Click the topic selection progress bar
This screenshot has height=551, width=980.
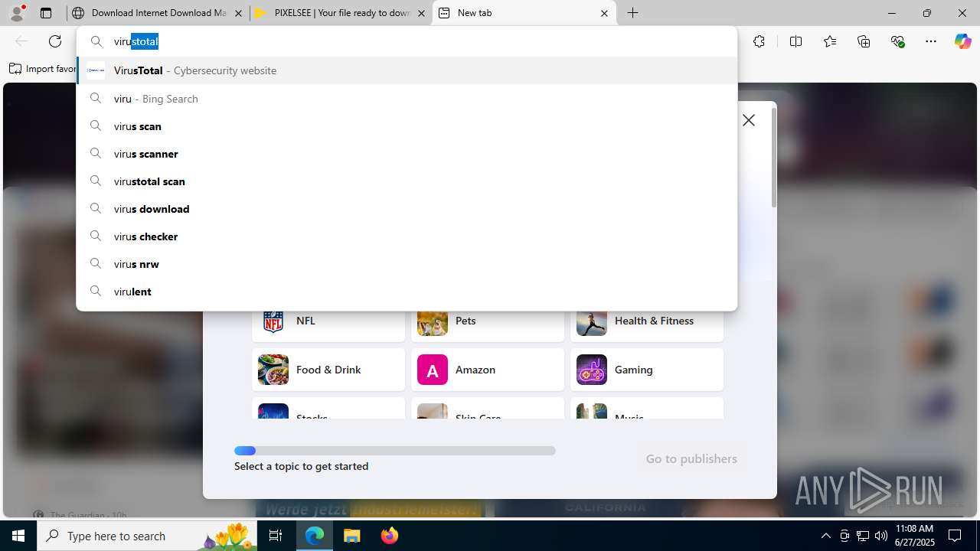tap(395, 451)
